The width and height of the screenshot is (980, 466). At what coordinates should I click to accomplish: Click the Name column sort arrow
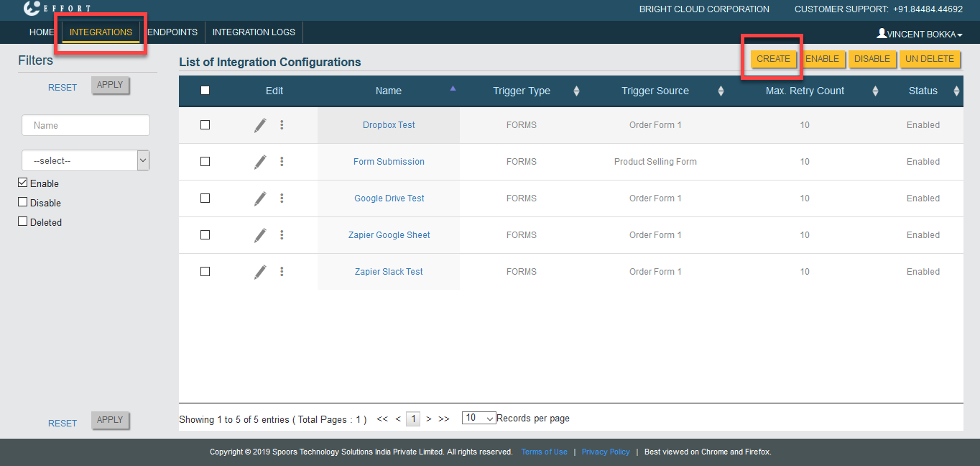(453, 88)
